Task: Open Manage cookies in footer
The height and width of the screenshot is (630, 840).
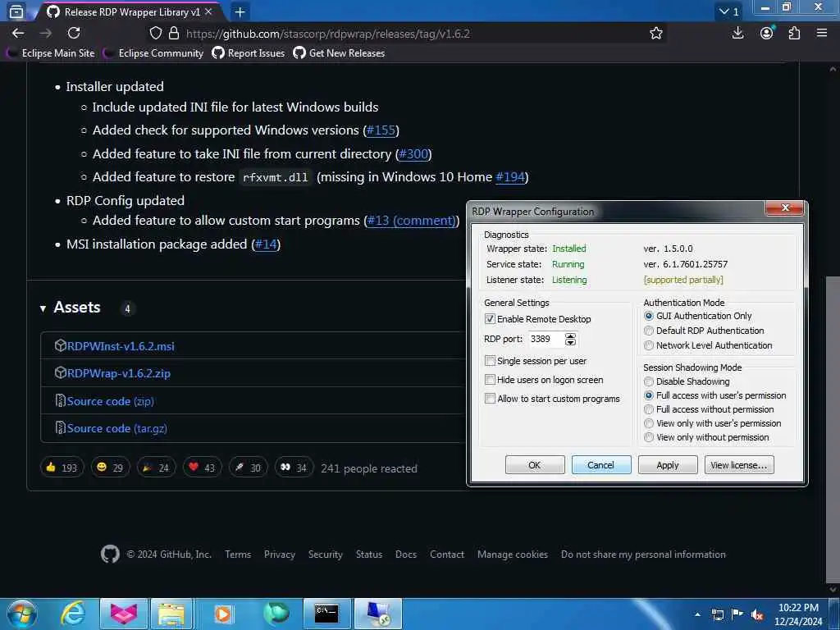Action: 512,555
